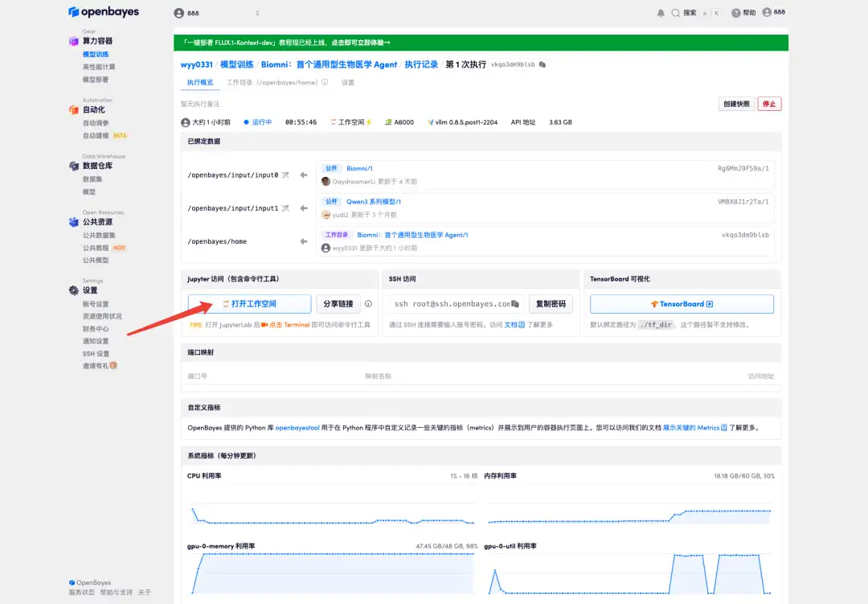The width and height of the screenshot is (868, 604).
Task: Open the 888 user avatar at top right
Action: 773,12
